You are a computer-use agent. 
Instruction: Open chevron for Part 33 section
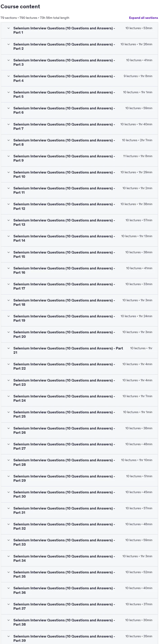click(x=9, y=540)
